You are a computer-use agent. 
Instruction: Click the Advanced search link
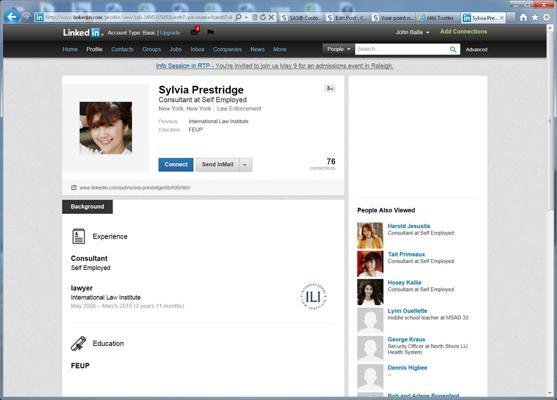point(476,50)
